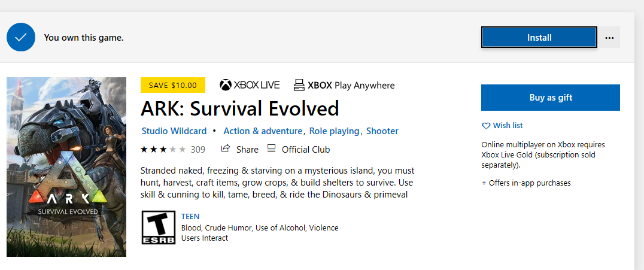Click the blue checkmark ownership icon
The height and width of the screenshot is (270, 644).
pos(20,37)
